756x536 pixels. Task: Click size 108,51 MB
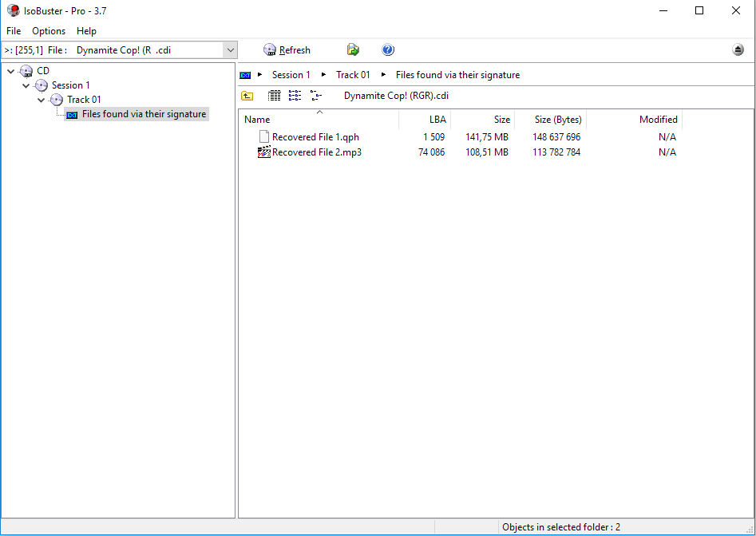486,152
